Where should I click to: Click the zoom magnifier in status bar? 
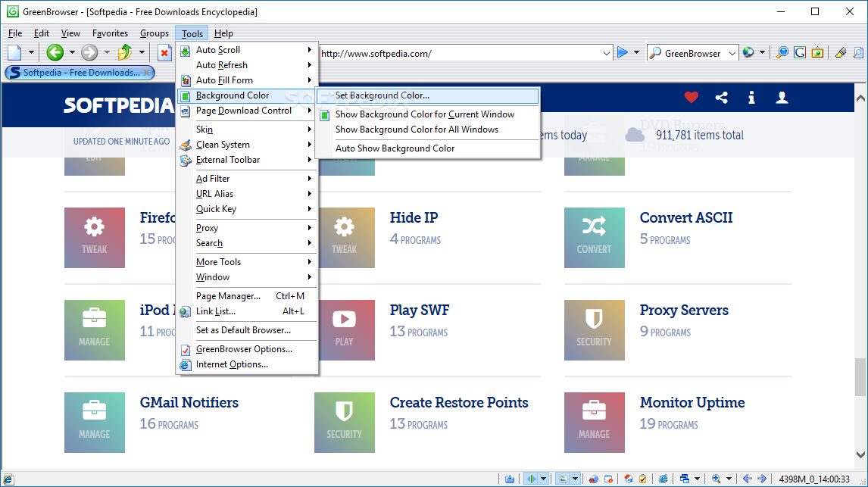pyautogui.click(x=717, y=479)
